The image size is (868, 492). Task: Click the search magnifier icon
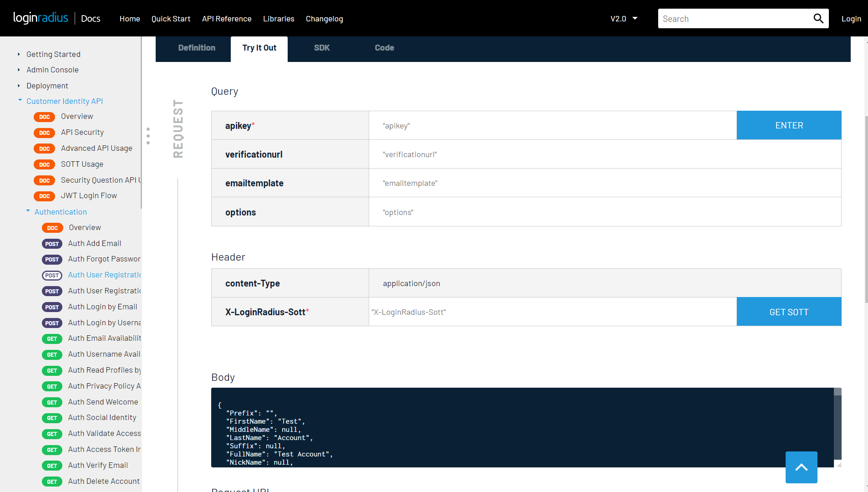coord(818,19)
